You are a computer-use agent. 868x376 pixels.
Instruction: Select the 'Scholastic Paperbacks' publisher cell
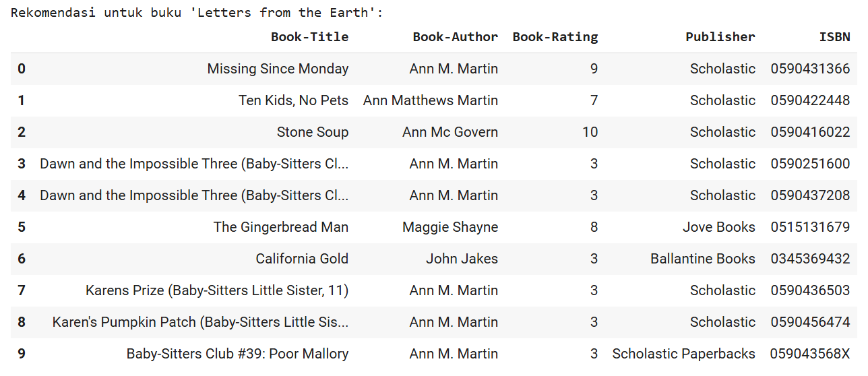684,354
